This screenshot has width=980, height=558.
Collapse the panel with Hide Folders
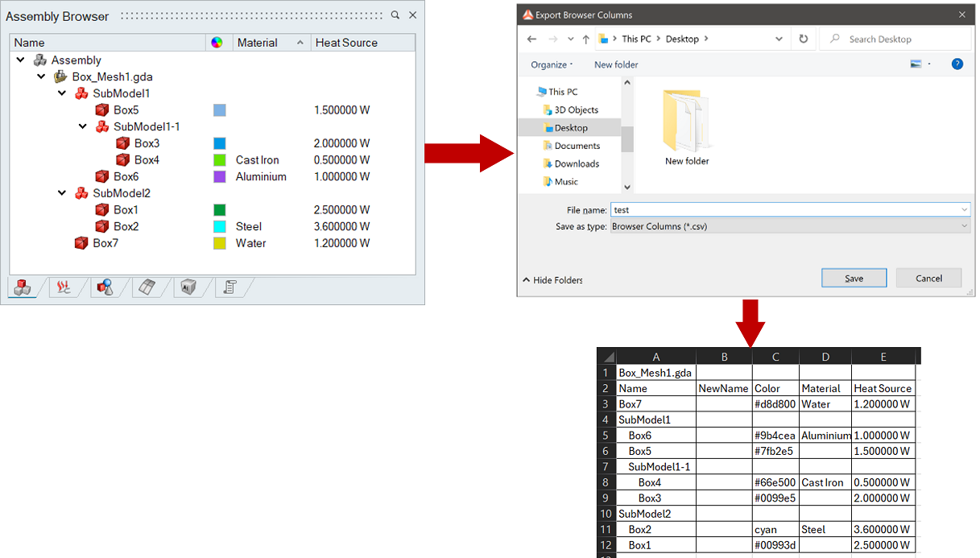click(552, 280)
